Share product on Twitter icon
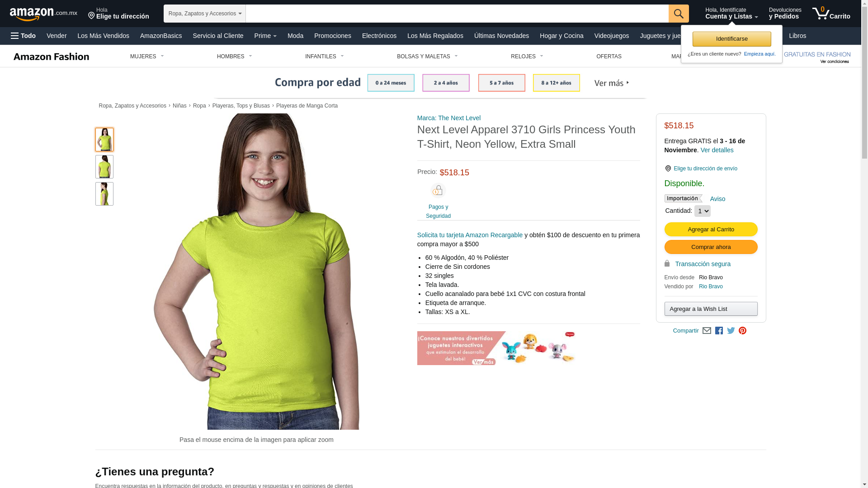Screen dimensions: 868x488 coord(731,331)
